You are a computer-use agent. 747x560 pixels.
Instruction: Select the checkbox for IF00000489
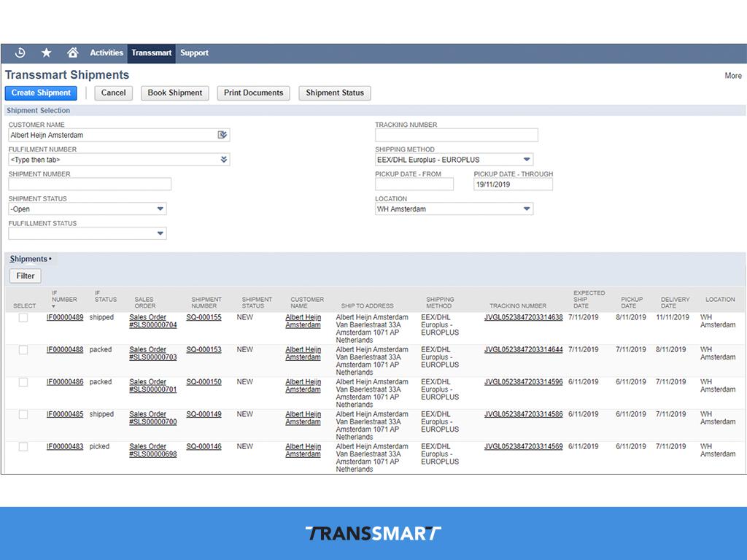tap(23, 318)
